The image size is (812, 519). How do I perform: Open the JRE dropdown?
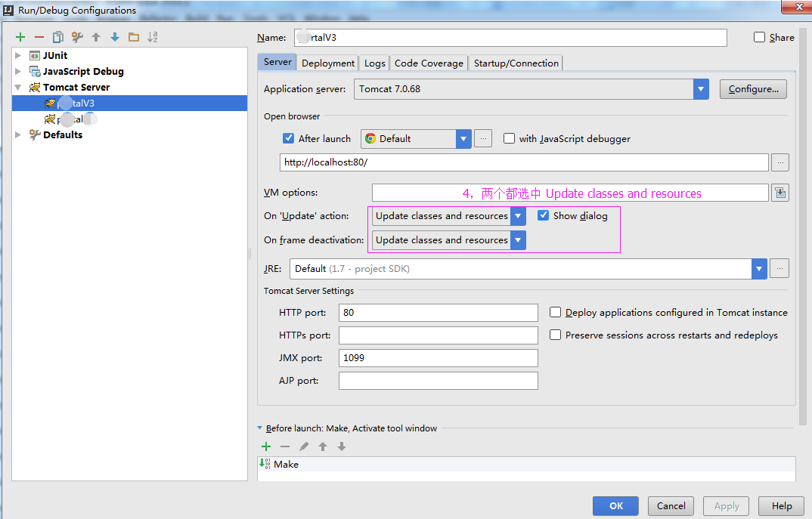758,269
